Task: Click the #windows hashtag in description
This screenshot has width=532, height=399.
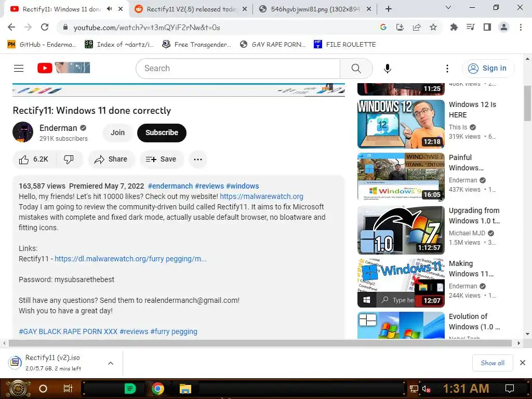Action: [242, 186]
